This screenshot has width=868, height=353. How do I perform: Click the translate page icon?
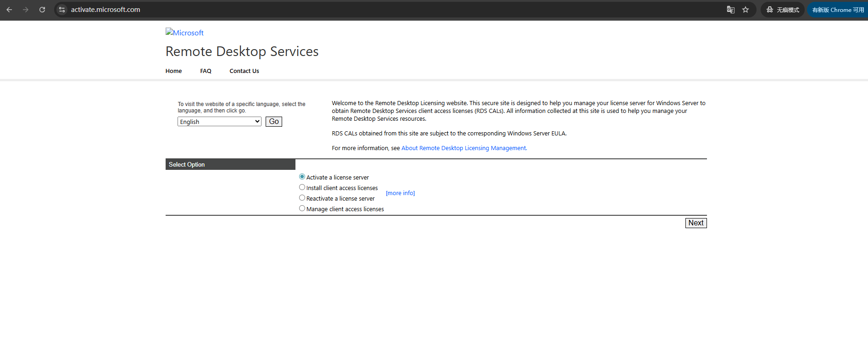tap(731, 10)
